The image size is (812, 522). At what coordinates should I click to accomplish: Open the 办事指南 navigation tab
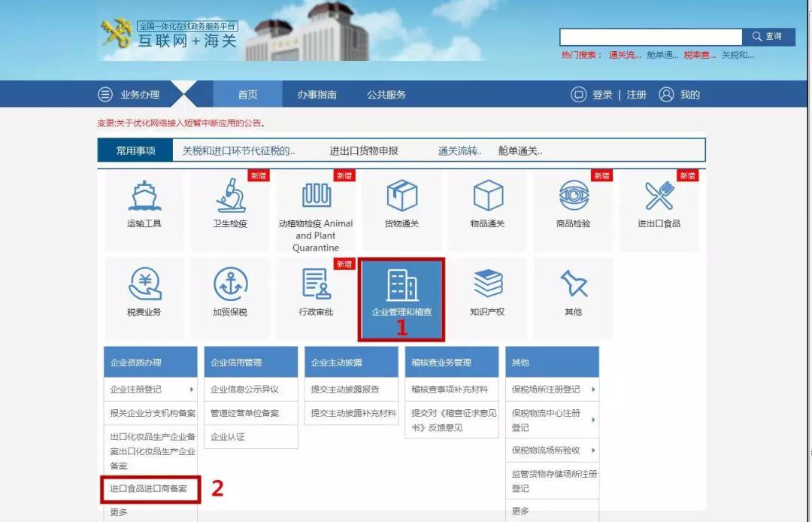pyautogui.click(x=317, y=94)
